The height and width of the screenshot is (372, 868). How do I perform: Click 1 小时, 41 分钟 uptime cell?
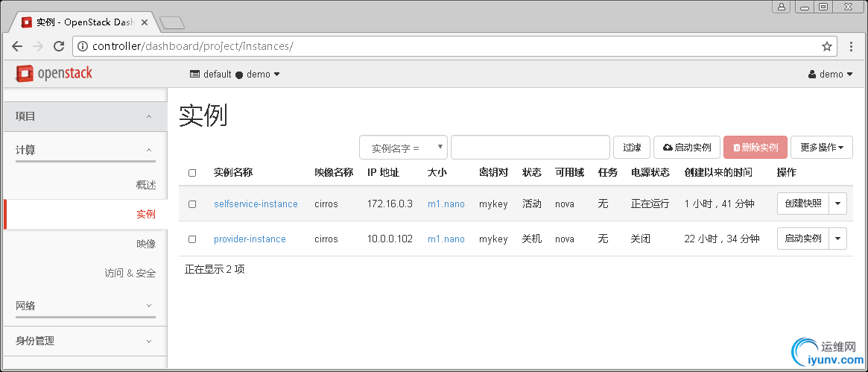tap(719, 204)
